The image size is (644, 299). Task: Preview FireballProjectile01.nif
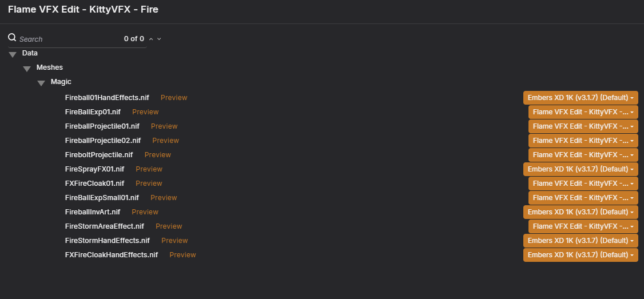(164, 126)
